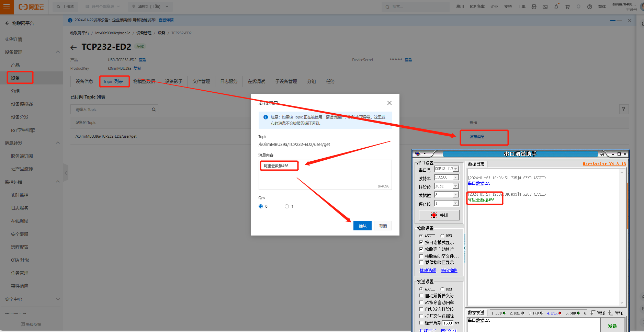
Task: Close the publish message dialog with X
Action: point(389,103)
